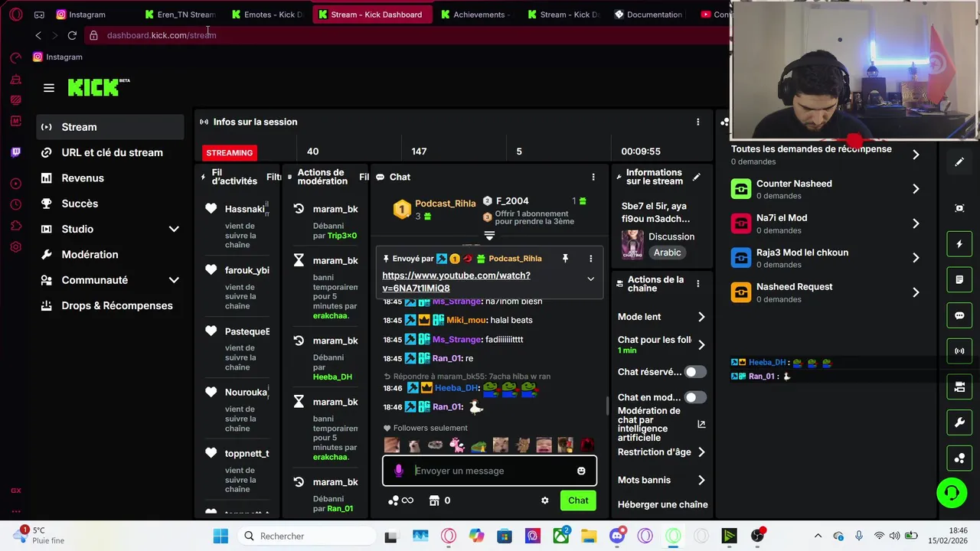980x551 pixels.
Task: Open Discord from the taskbar
Action: [617, 536]
